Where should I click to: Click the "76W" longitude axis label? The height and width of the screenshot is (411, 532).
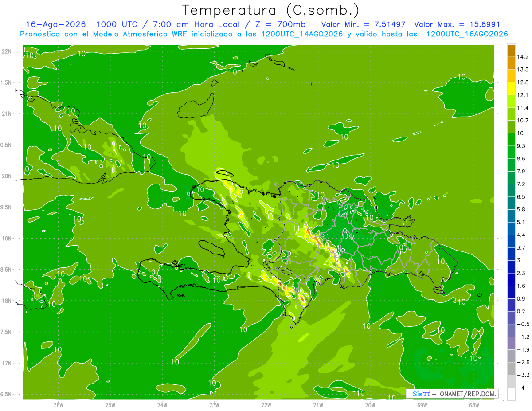[59, 405]
